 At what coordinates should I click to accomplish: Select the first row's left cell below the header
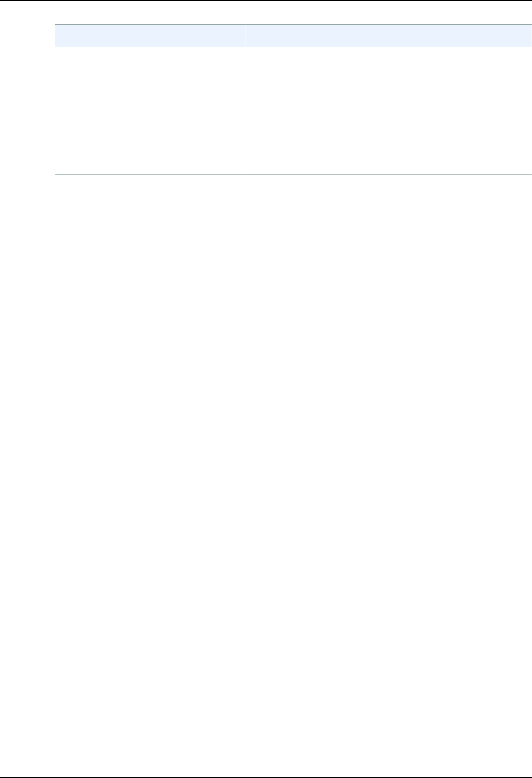point(149,58)
